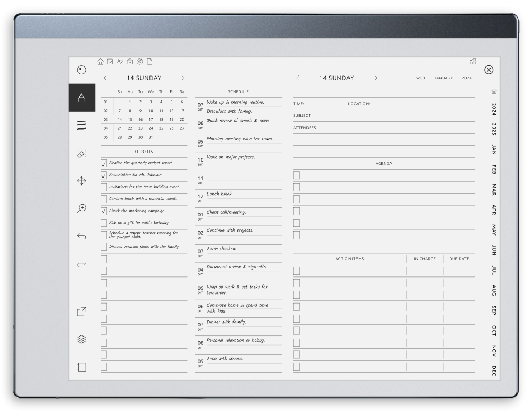Select the eraser tool

[81, 154]
